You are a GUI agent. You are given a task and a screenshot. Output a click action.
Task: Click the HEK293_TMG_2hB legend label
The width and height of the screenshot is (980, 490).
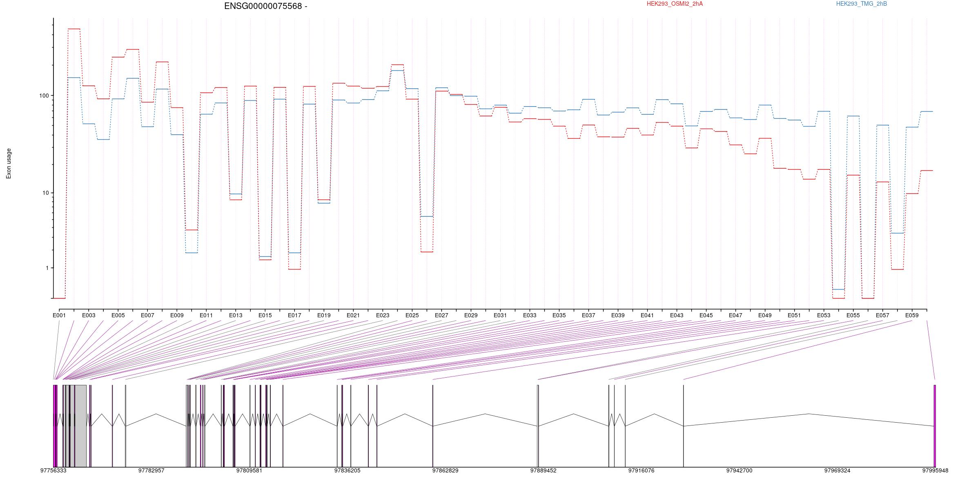(862, 4)
